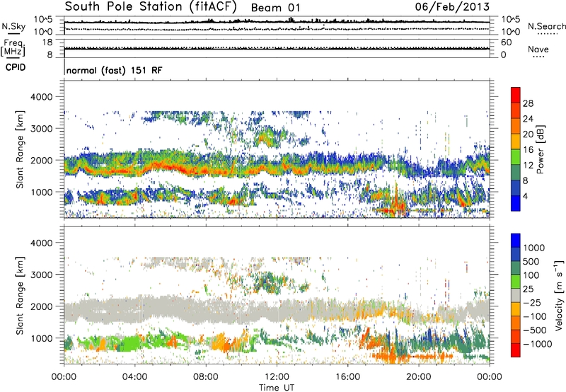
Task: Click the red top of Power colorbar
Action: tap(516, 95)
